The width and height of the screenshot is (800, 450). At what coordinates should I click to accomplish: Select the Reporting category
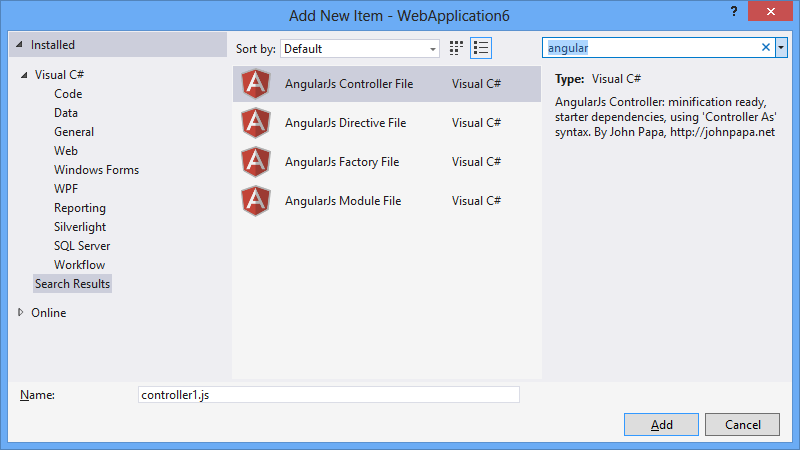[80, 208]
